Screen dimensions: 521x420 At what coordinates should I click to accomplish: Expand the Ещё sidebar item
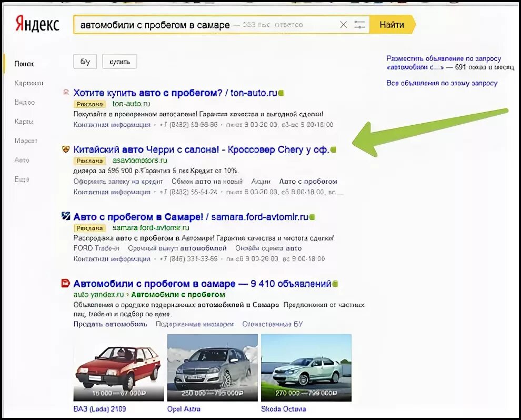[x=22, y=179]
